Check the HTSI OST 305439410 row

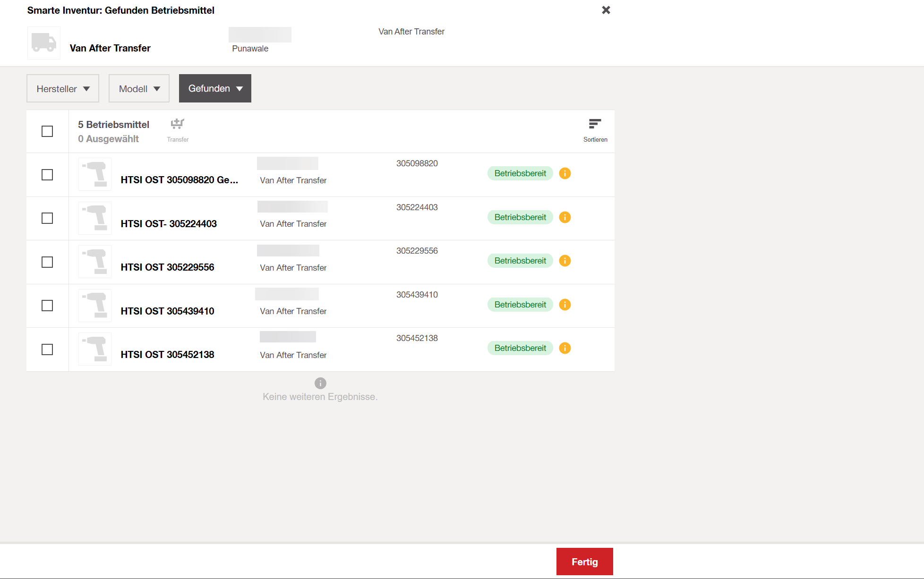coord(47,306)
